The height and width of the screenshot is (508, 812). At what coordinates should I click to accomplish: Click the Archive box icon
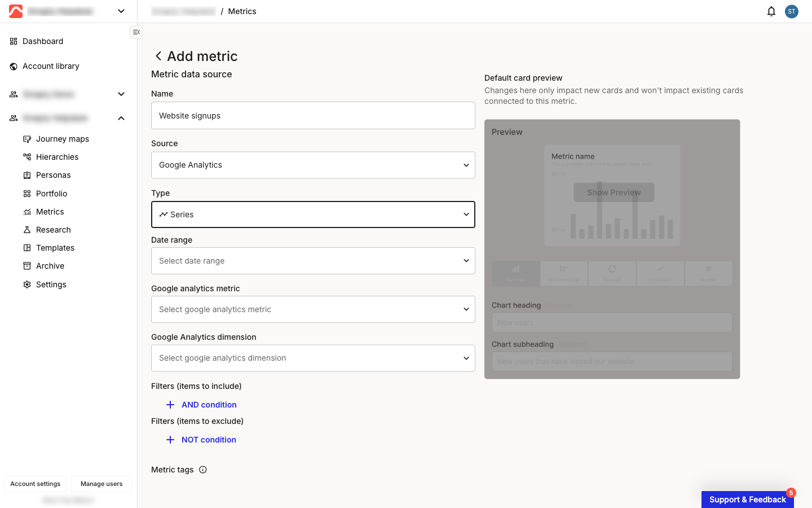27,266
